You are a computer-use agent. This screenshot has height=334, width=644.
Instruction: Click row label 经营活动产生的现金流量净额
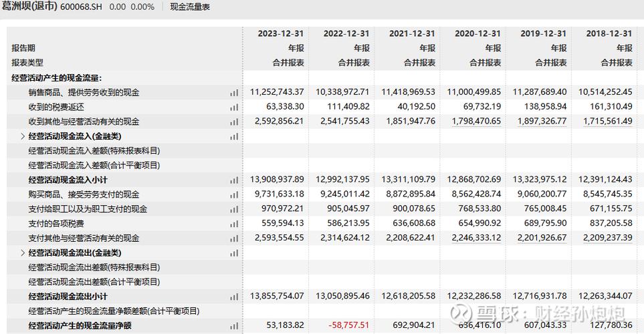tap(80, 326)
